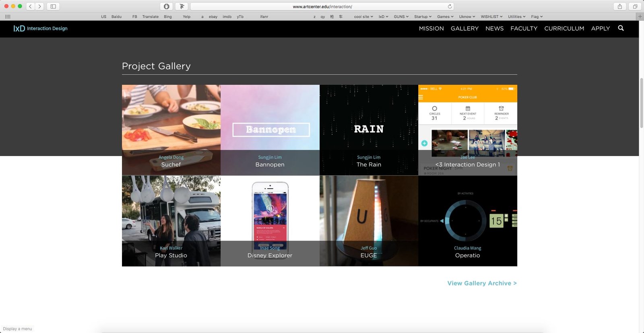The width and height of the screenshot is (644, 333).
Task: Expand the WISHLIST bookmarks folder
Action: coord(491,16)
